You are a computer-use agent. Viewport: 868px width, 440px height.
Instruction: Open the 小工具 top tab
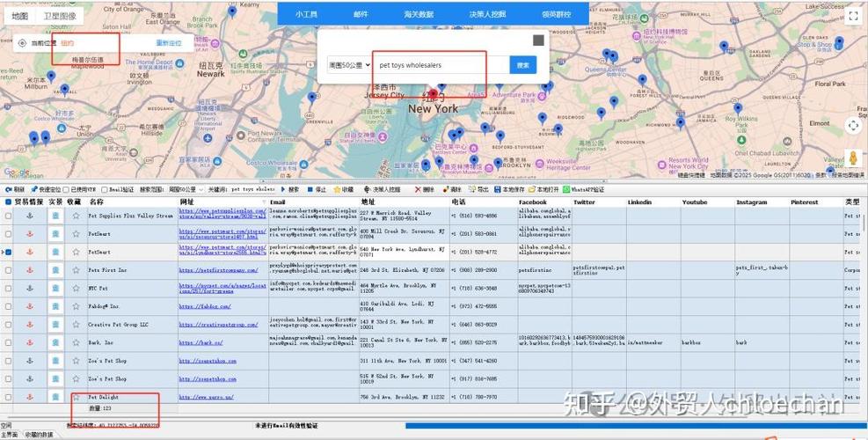(306, 14)
